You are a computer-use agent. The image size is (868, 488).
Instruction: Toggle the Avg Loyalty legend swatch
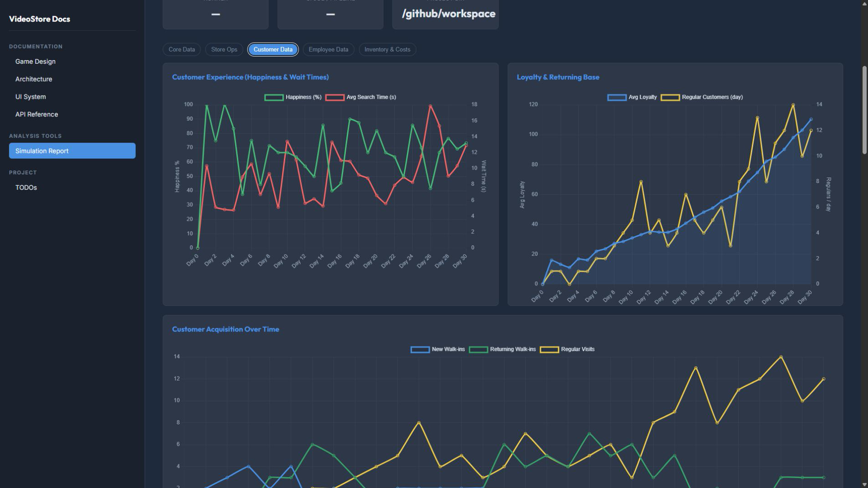(617, 97)
